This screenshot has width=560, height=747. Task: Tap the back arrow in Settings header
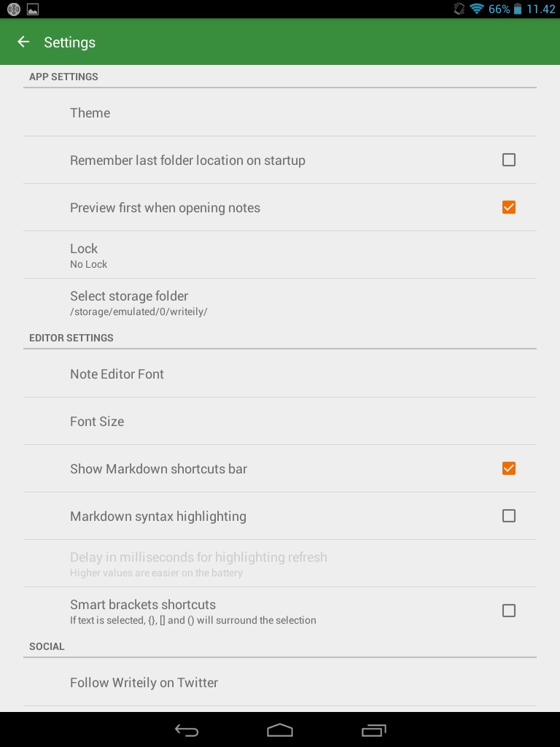point(23,42)
